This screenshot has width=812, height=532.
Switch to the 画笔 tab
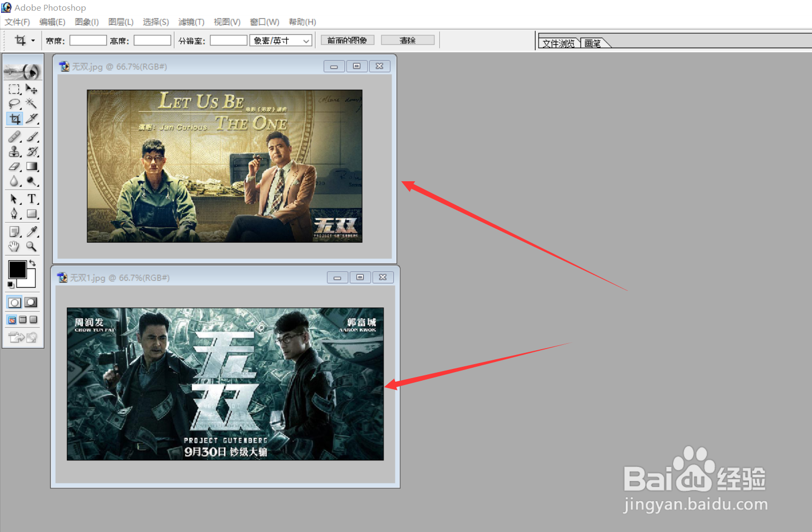[x=593, y=43]
